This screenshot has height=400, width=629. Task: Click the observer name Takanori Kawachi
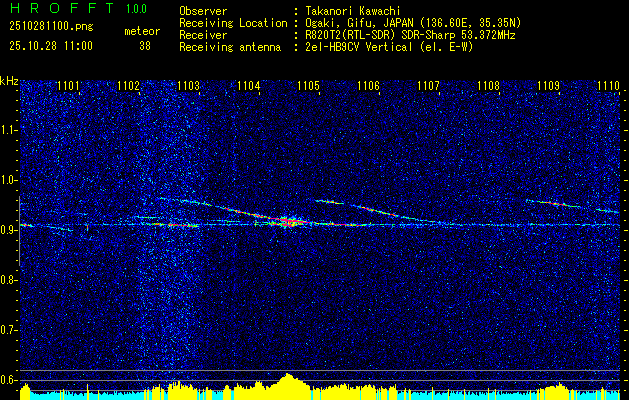(x=351, y=11)
